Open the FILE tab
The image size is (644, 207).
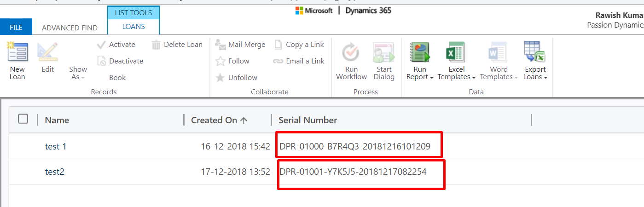(x=16, y=27)
